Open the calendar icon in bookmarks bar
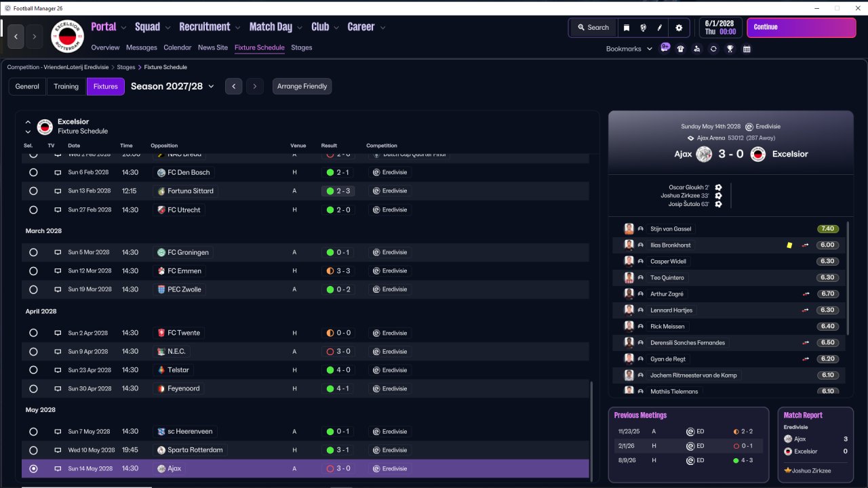This screenshot has width=868, height=488. pyautogui.click(x=747, y=49)
